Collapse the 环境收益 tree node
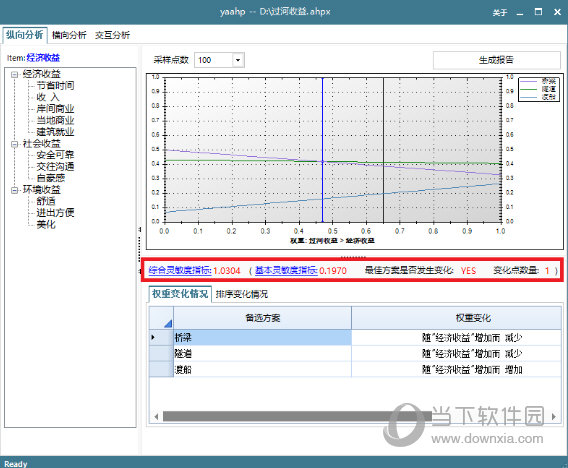Screen dimensions: 568x468 14,190
